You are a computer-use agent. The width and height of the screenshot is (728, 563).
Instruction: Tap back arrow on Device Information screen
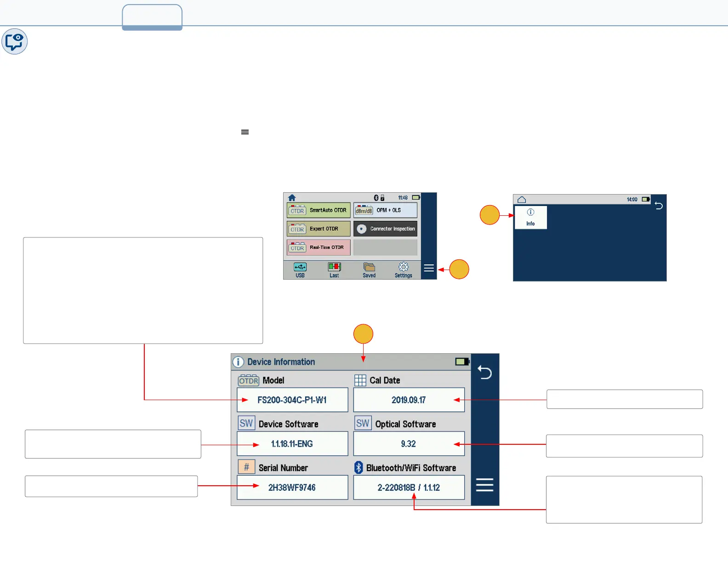tap(485, 372)
